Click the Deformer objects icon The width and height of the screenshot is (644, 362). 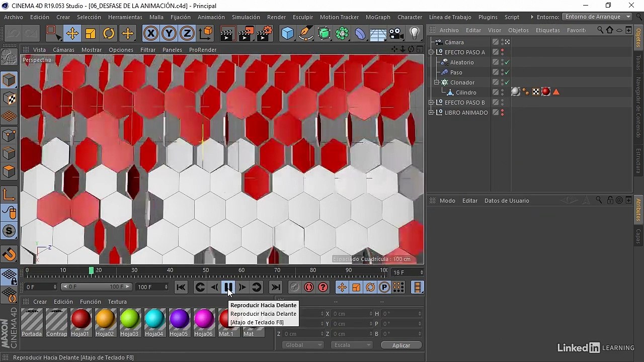[x=360, y=34]
